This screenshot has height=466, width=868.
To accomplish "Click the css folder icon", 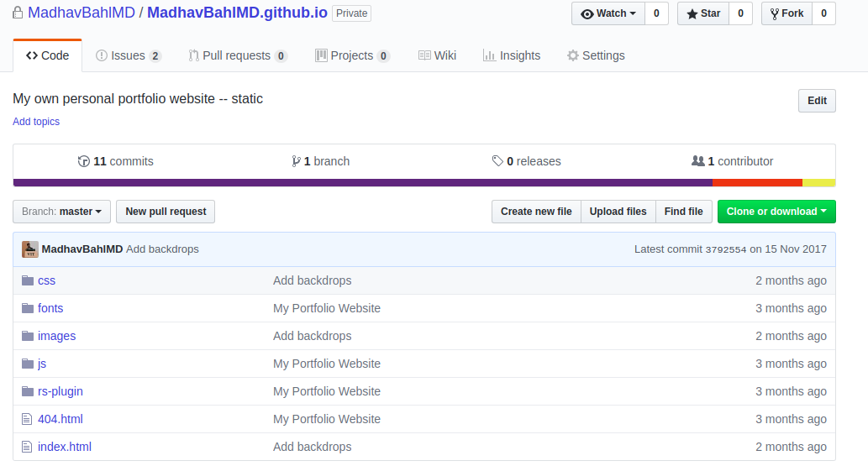I will pos(27,280).
